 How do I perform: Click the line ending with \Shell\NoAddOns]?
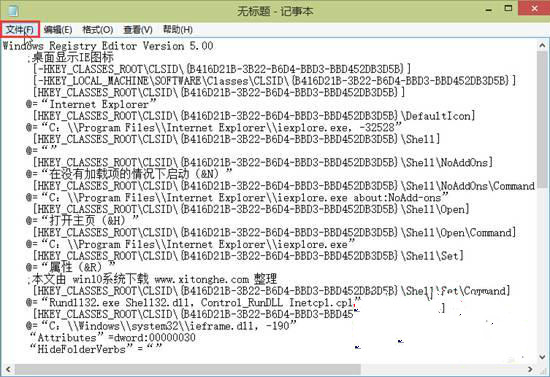pyautogui.click(x=263, y=162)
